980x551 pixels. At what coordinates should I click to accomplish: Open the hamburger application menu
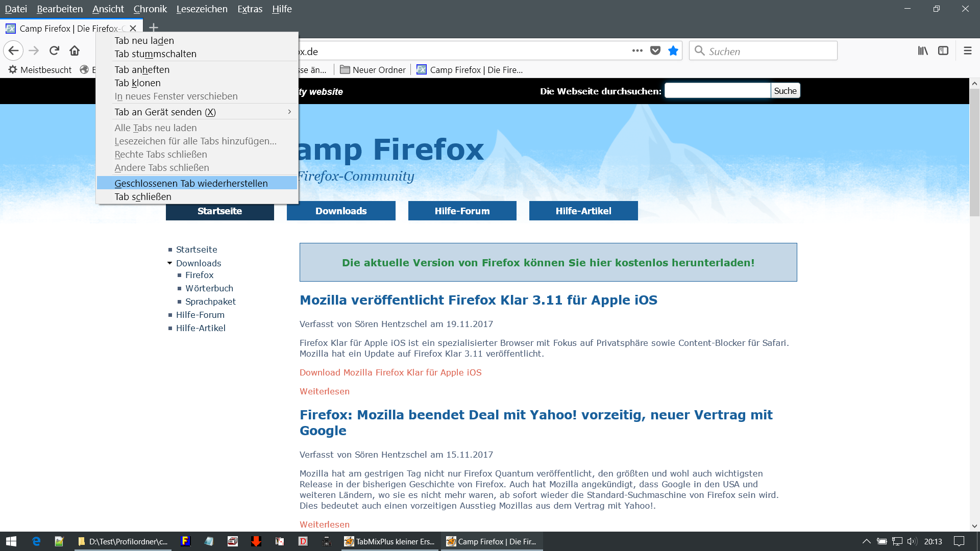click(967, 51)
